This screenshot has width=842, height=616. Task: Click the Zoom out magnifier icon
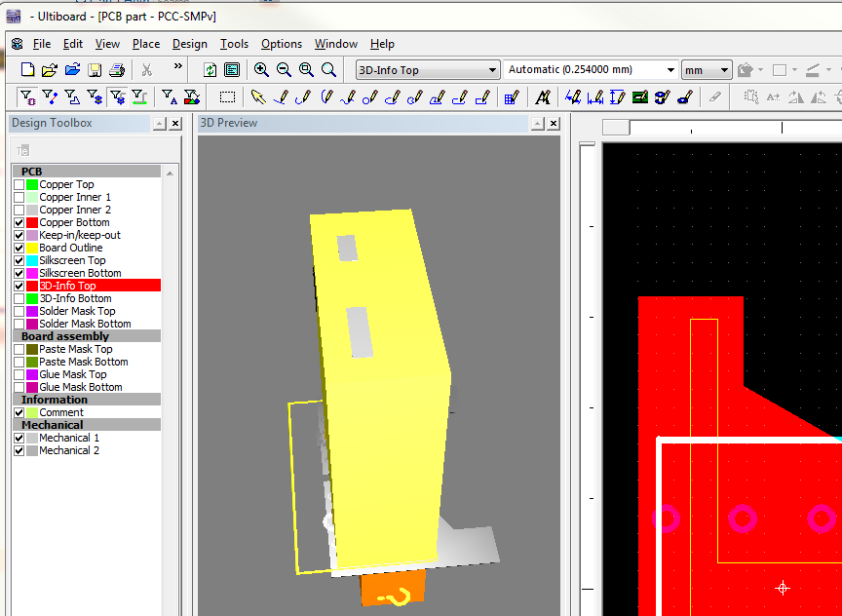tap(284, 69)
